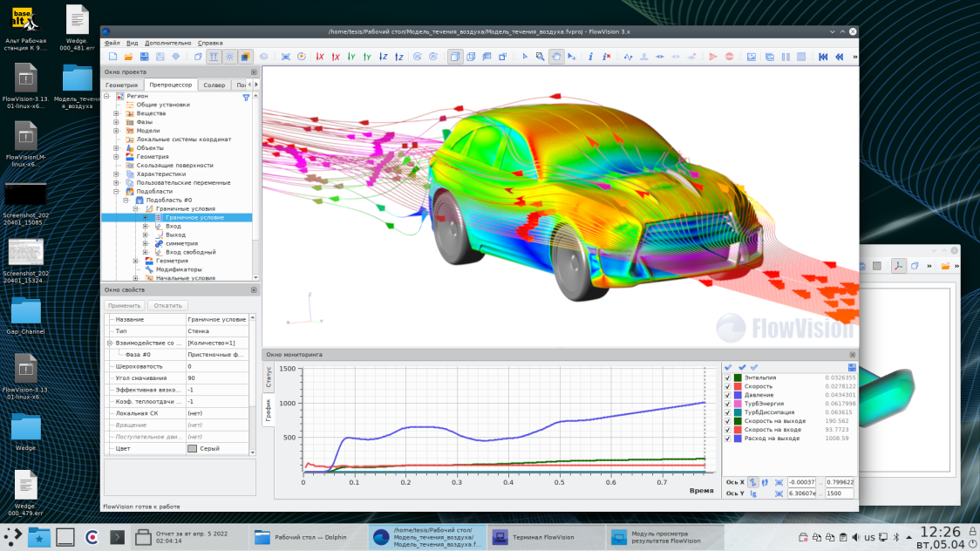Uncheck the Давление plot series
The width and height of the screenshot is (980, 551).
(x=727, y=395)
